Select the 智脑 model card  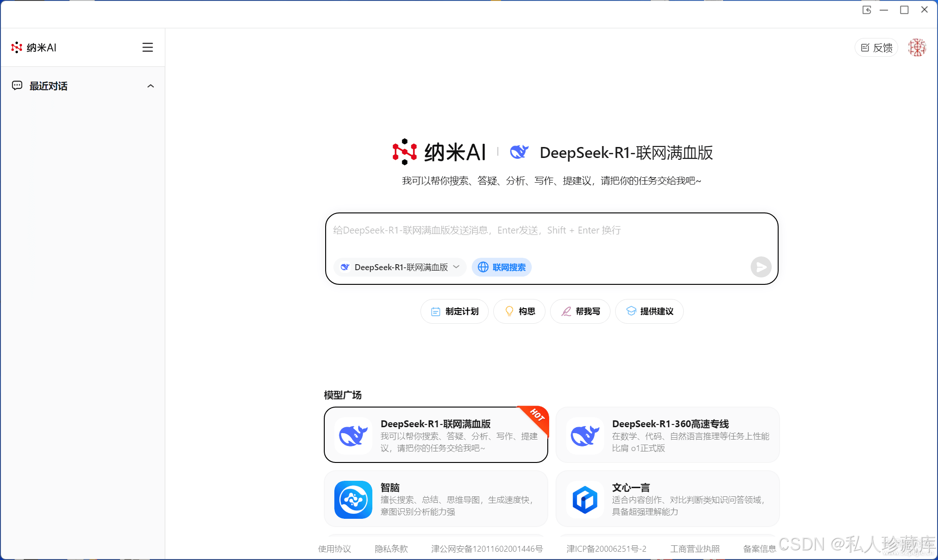pos(436,499)
